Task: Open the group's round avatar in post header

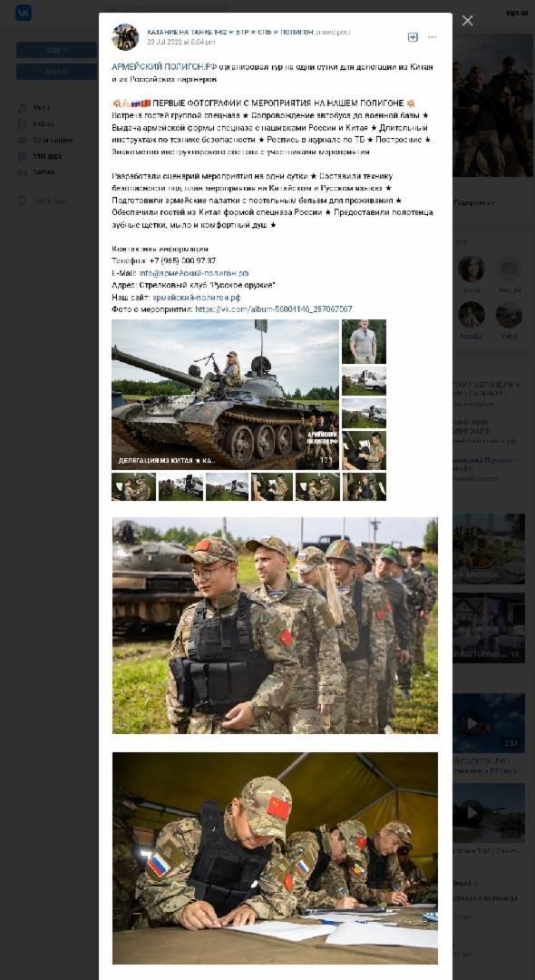Action: [x=125, y=37]
